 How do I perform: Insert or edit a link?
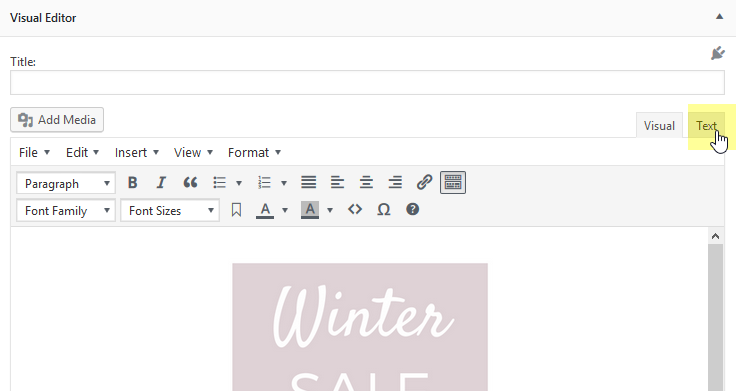(424, 183)
